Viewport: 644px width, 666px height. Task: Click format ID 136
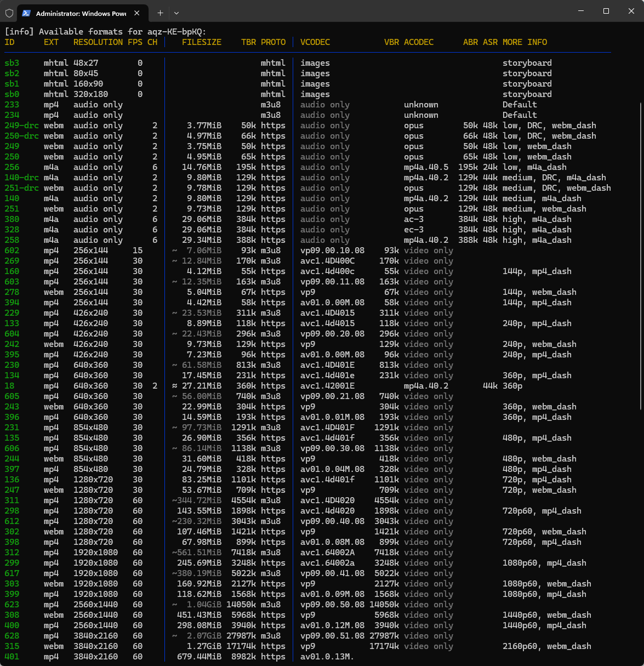[x=12, y=480]
